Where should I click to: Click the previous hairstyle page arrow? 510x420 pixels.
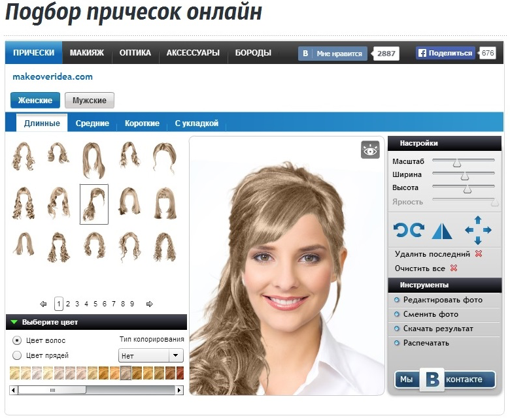(43, 304)
